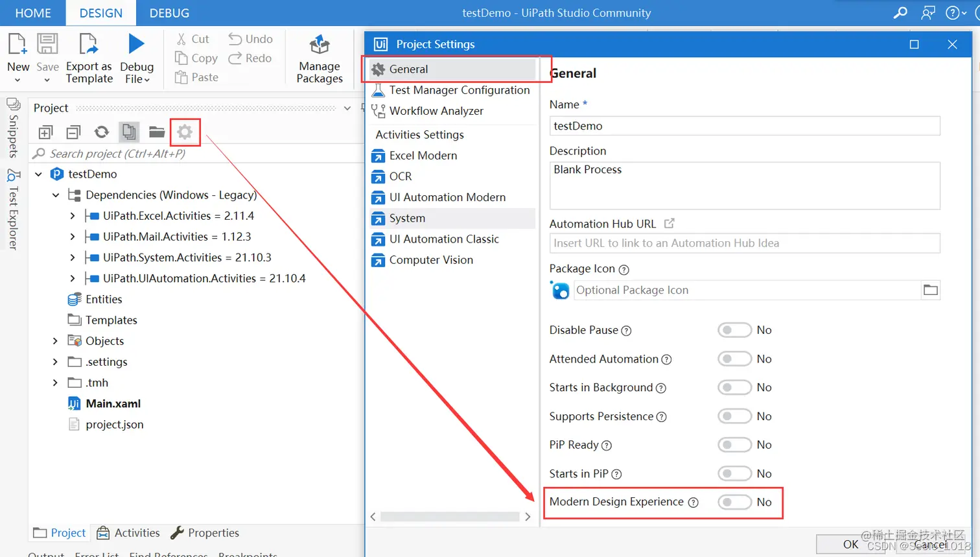Collapse the Dependencies node

click(x=56, y=195)
